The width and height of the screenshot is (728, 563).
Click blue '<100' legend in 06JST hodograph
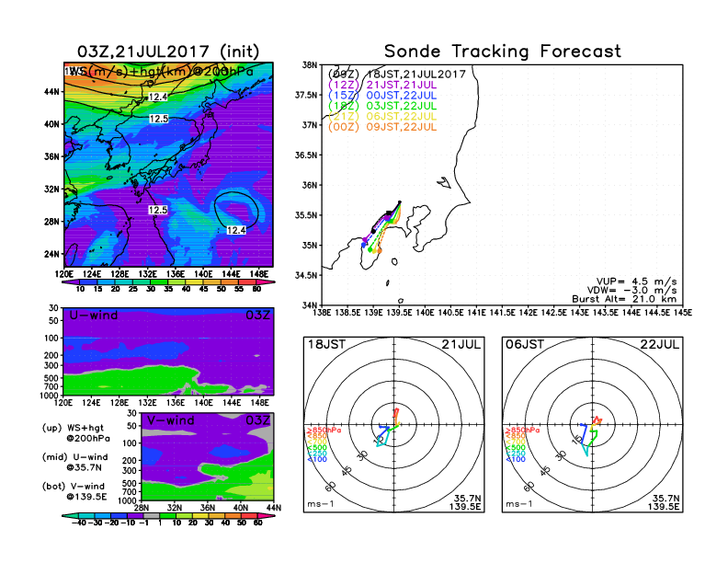(516, 459)
